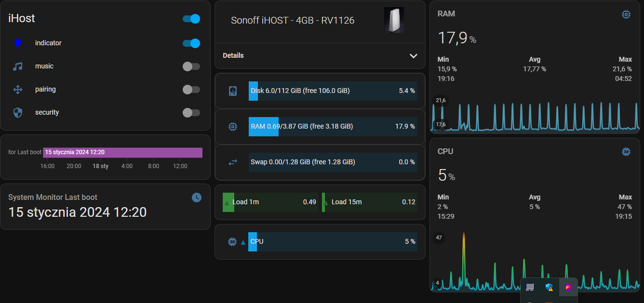Open the flame icon in system tray
644x303 pixels.
pyautogui.click(x=568, y=287)
